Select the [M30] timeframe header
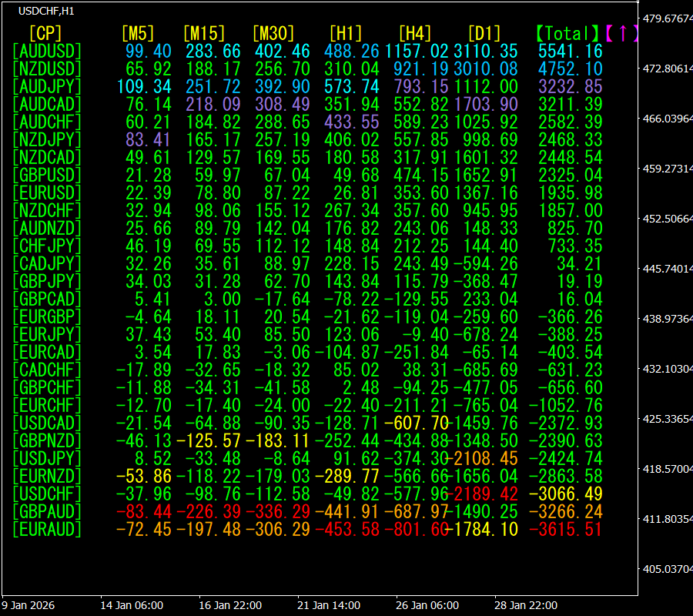 [273, 33]
